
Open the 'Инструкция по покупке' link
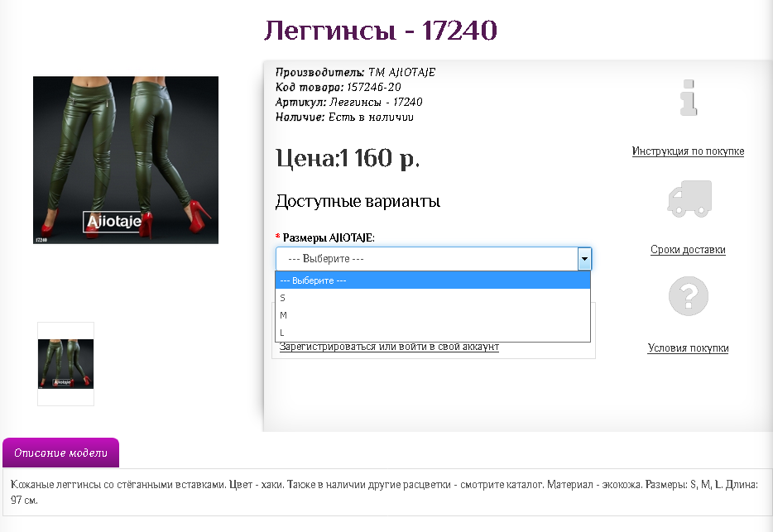pyautogui.click(x=688, y=151)
